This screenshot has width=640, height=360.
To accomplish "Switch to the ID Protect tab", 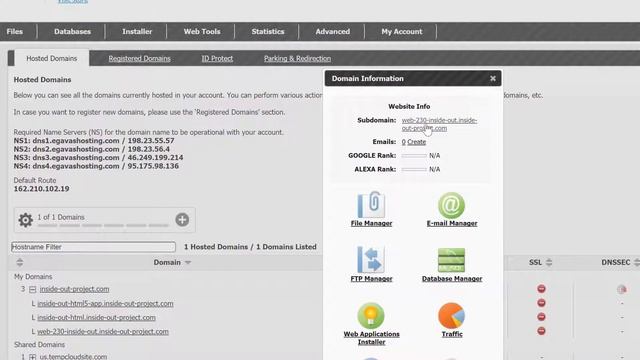I will (x=217, y=58).
